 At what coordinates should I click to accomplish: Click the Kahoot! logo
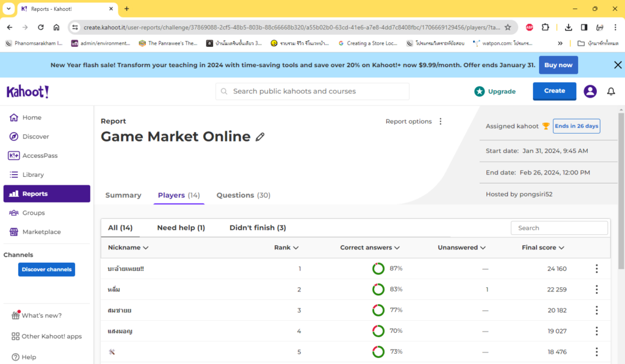27,91
